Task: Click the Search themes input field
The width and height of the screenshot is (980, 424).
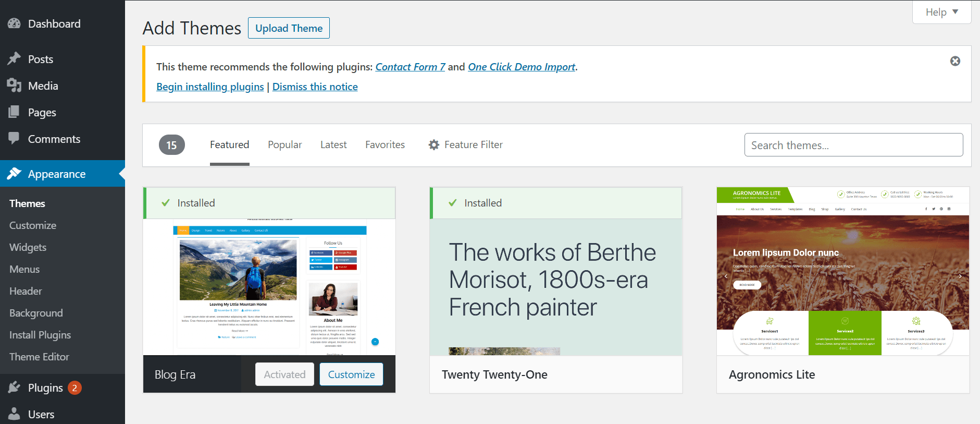Action: [x=853, y=145]
